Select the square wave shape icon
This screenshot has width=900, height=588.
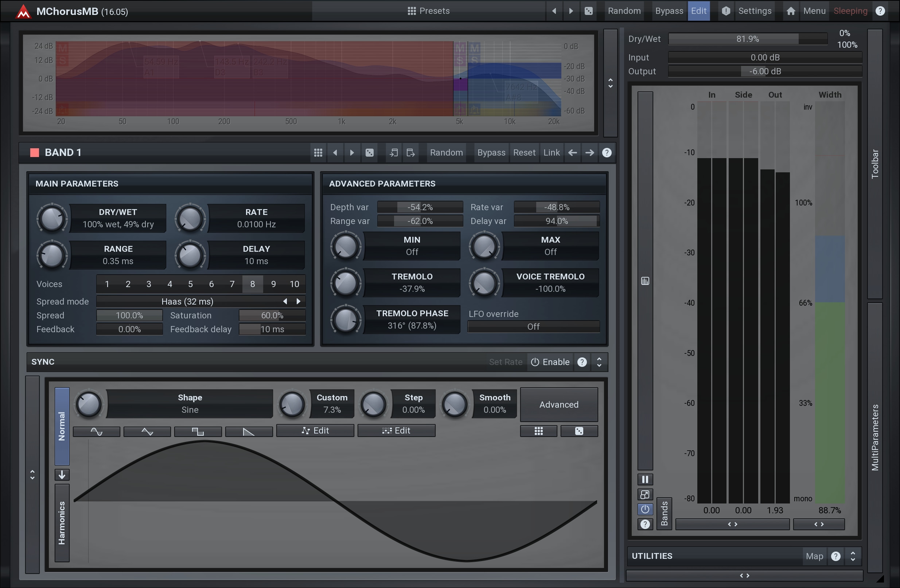coord(198,431)
